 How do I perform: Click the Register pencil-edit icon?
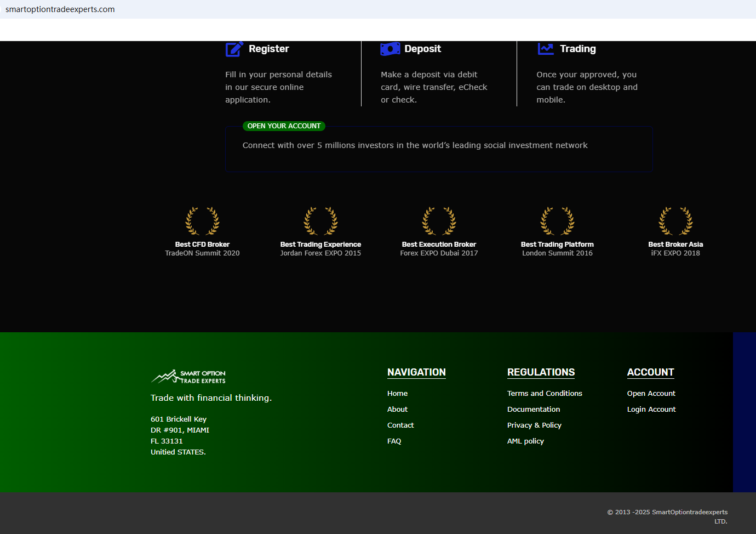234,49
